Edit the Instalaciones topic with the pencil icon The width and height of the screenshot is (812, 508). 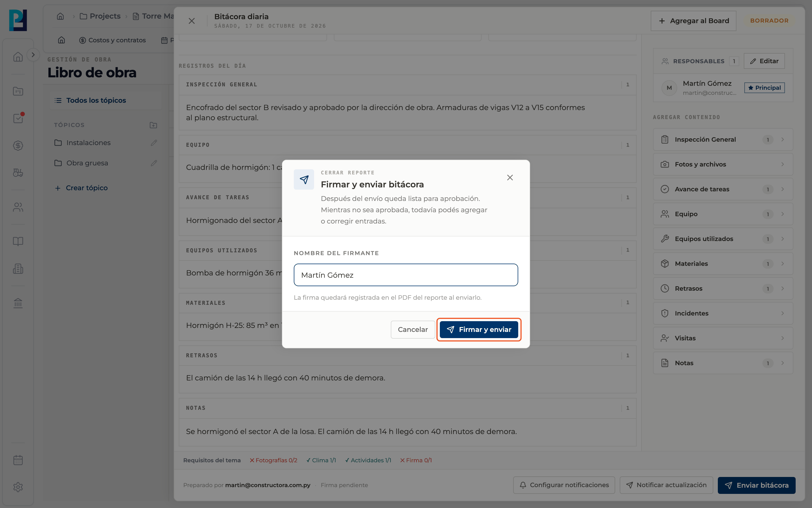[154, 143]
